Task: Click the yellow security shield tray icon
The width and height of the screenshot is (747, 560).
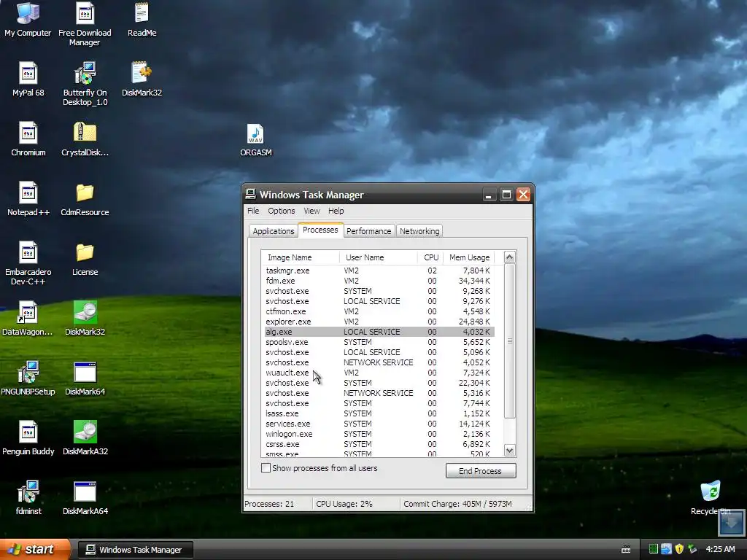Action: coord(679,549)
